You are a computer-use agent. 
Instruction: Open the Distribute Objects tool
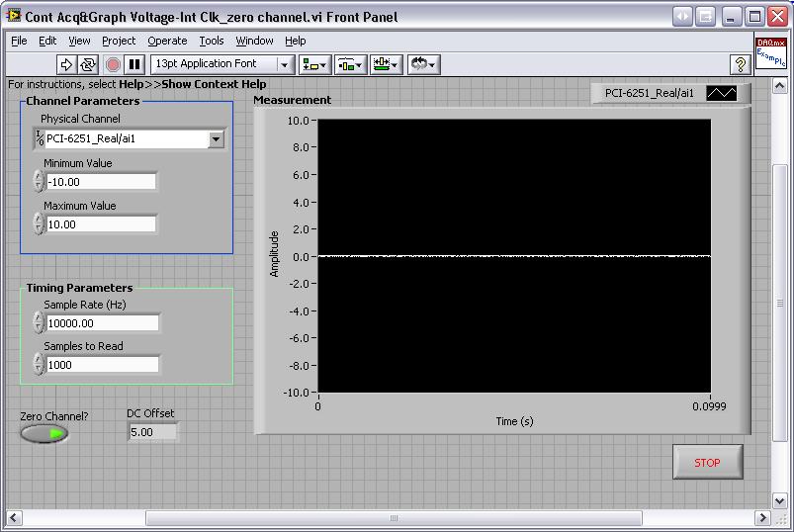350,64
